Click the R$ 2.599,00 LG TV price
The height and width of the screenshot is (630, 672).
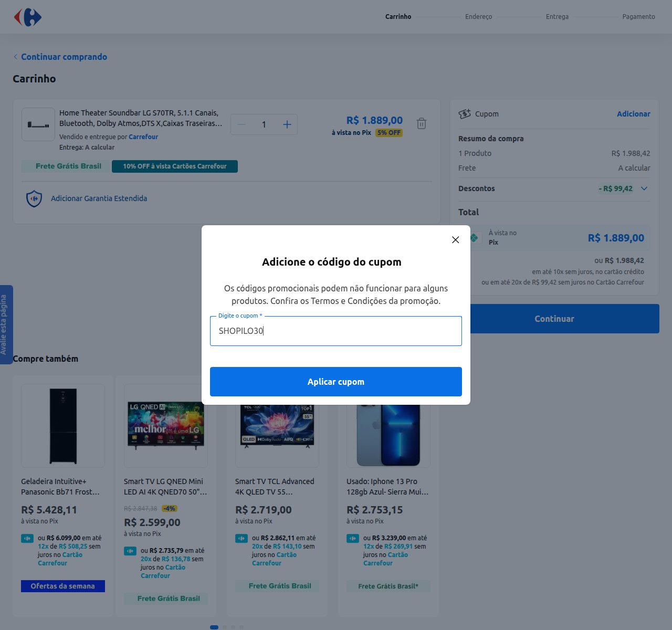[x=152, y=522]
